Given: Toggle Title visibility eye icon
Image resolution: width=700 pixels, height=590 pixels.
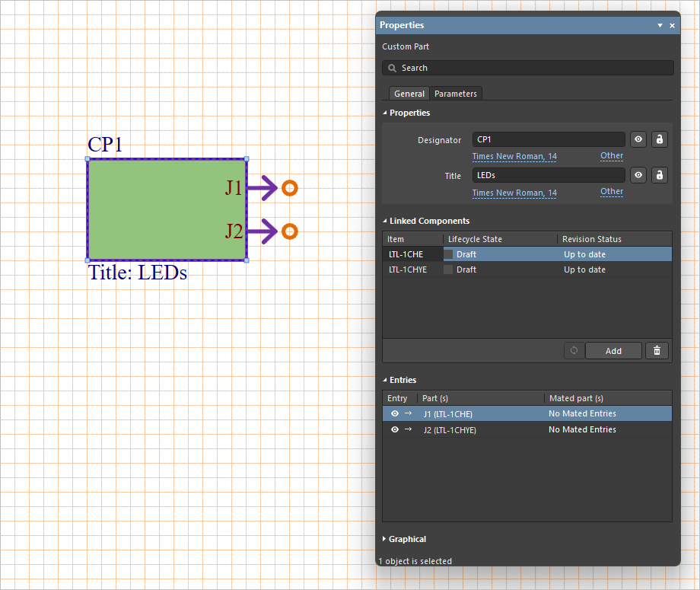Looking at the screenshot, I should point(638,176).
